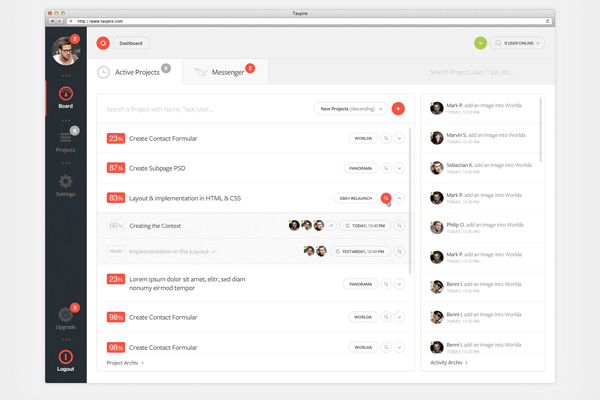This screenshot has width=600, height=400.
Task: Click the red home icon beside Dashboard
Action: pos(103,43)
